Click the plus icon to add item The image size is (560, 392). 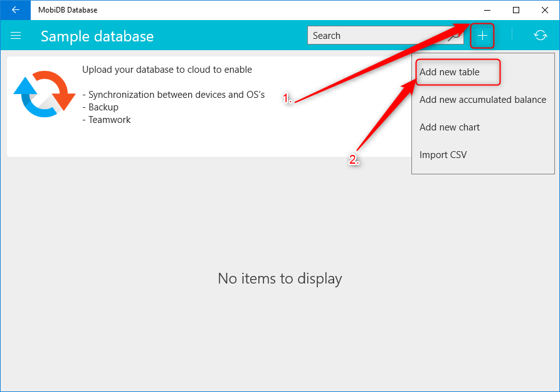pyautogui.click(x=482, y=36)
